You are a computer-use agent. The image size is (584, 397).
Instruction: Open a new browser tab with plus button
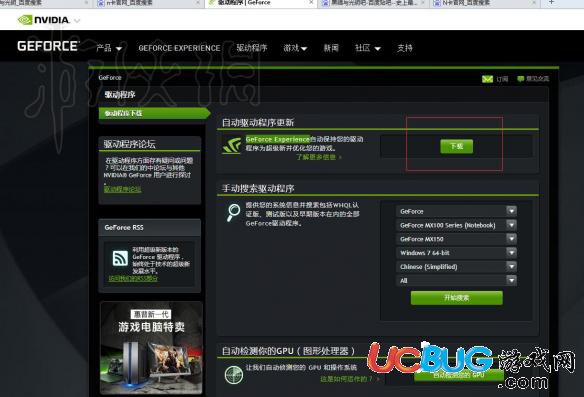(x=551, y=2)
